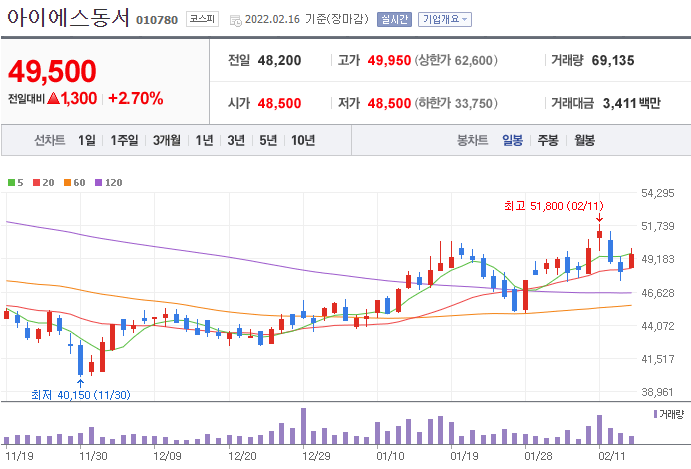Click the 전일 48,200 value
The height and width of the screenshot is (469, 691).
[279, 60]
